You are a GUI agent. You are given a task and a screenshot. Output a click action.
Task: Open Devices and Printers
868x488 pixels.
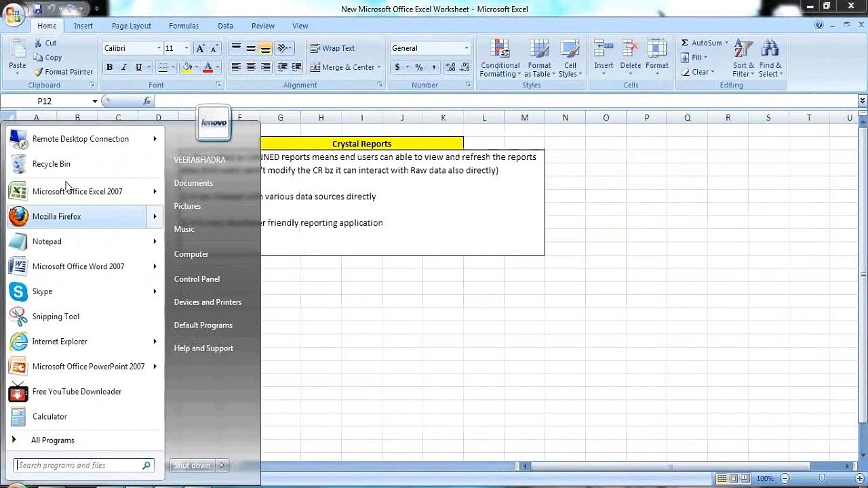[208, 302]
